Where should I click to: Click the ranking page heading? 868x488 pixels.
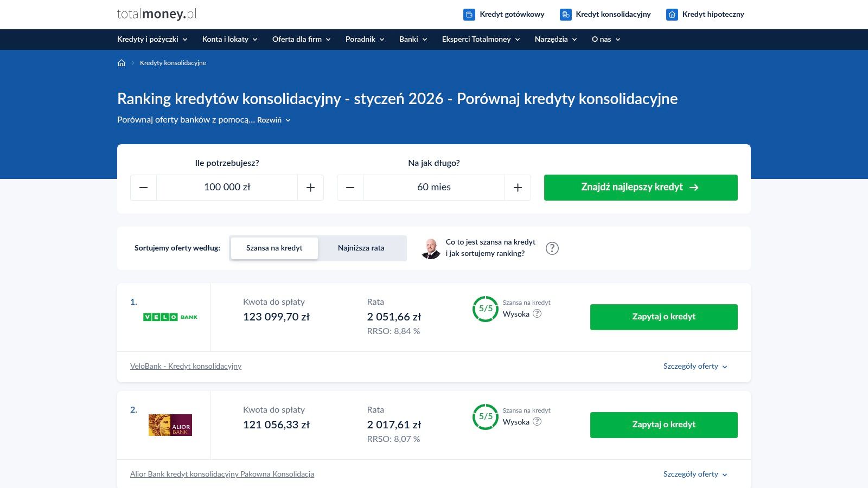[x=398, y=99]
